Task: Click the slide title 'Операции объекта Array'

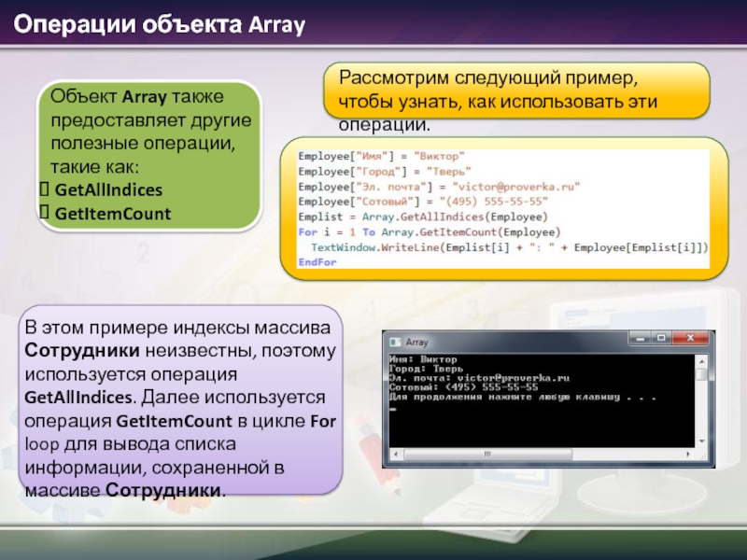Action: (159, 25)
